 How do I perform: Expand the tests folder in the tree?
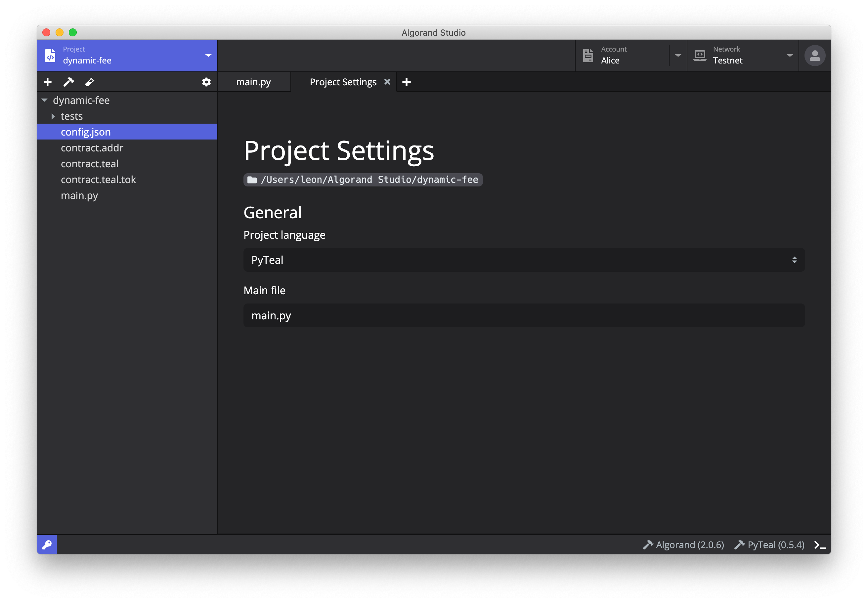pyautogui.click(x=53, y=116)
